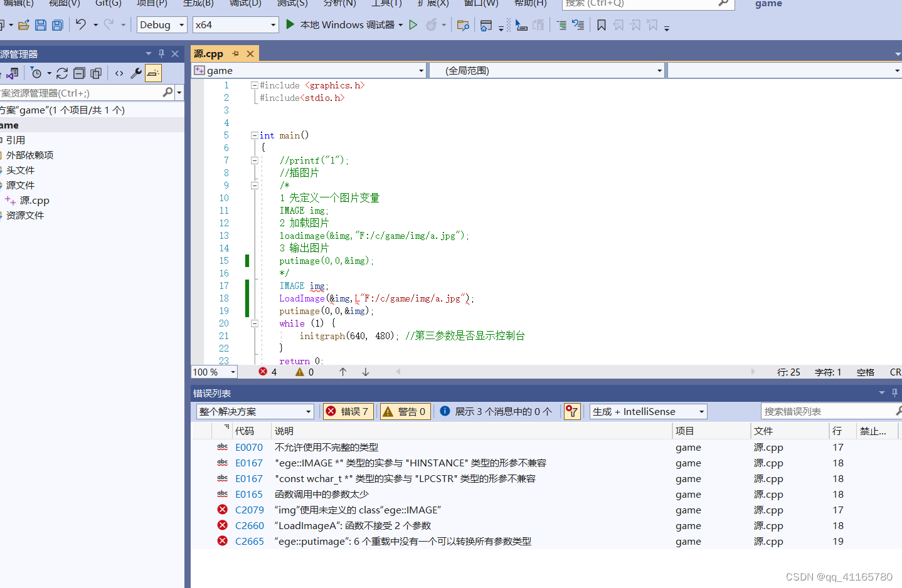The width and height of the screenshot is (902, 588).
Task: Pin the Solution Explorer panel
Action: (161, 54)
